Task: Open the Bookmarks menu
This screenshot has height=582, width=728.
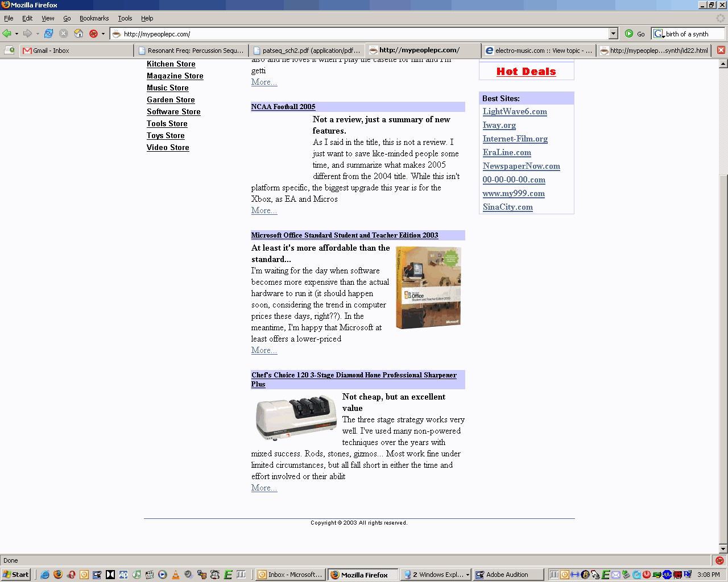Action: pos(94,18)
